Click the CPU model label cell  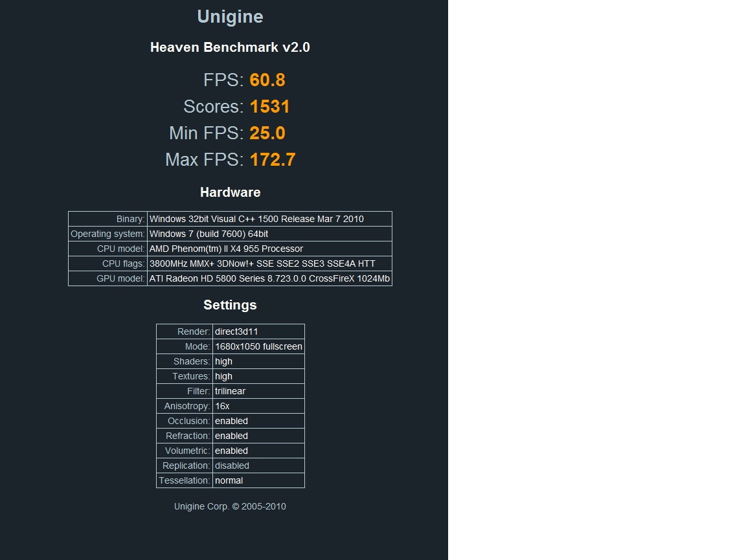107,249
